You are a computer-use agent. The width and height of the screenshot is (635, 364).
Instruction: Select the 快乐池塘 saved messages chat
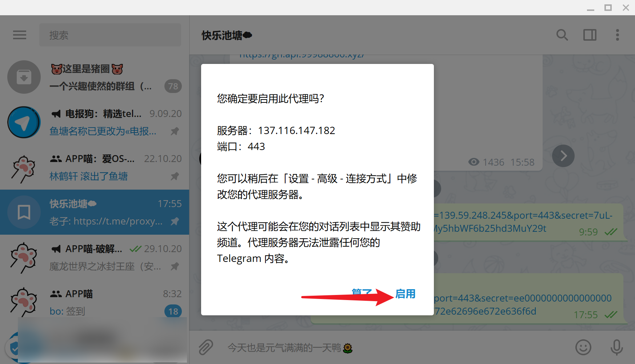click(95, 212)
